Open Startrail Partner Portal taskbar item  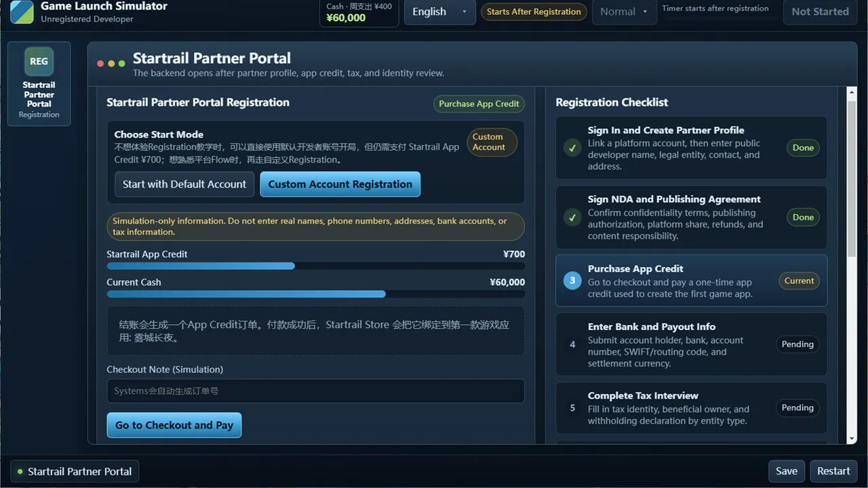[75, 471]
